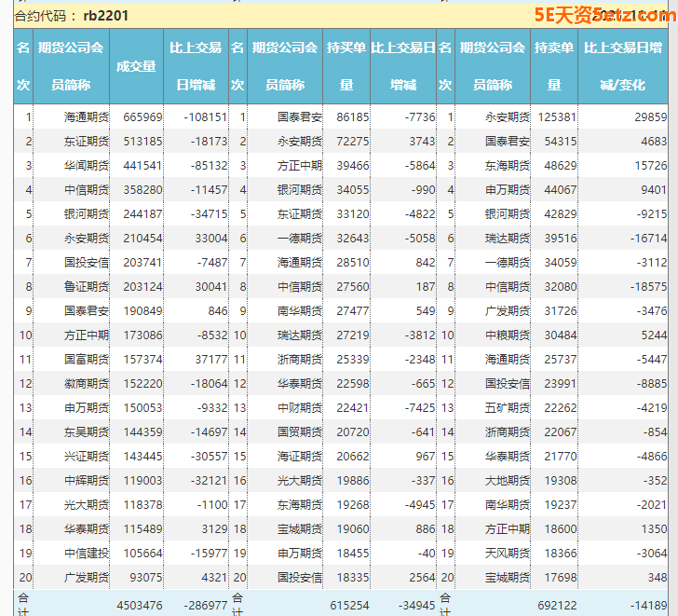
Task: Select volume change value 33004
Action: click(x=211, y=238)
